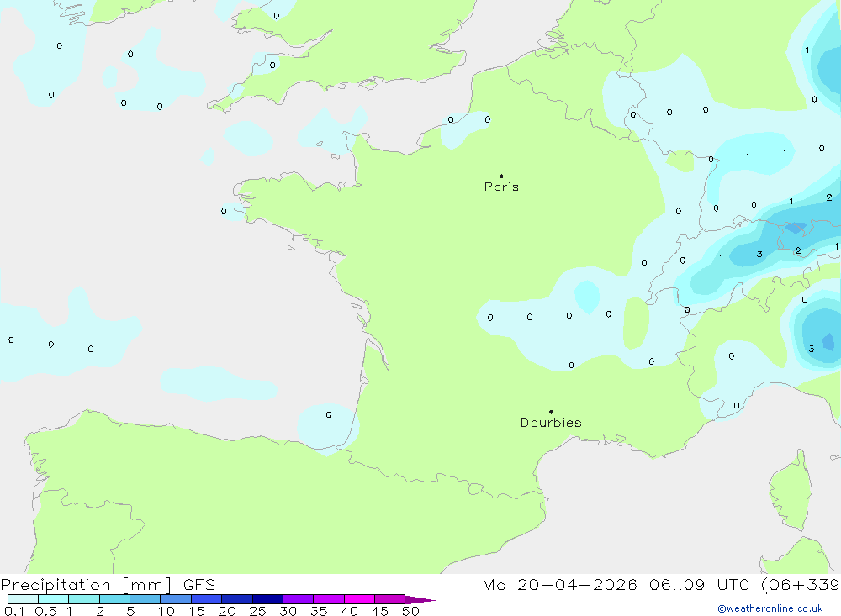Pick the 25–30 mm legend swatch
Viewport: 841px width, 616px height.
click(267, 599)
